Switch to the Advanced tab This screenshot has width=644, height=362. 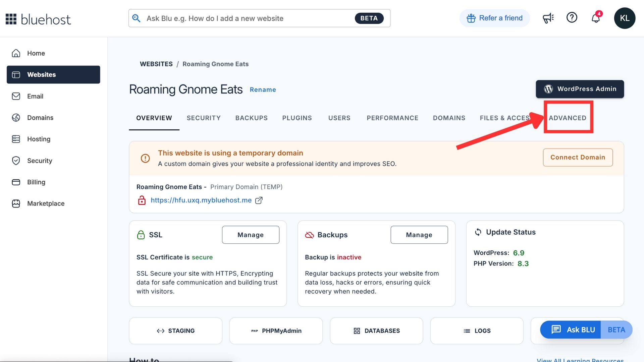click(x=568, y=118)
